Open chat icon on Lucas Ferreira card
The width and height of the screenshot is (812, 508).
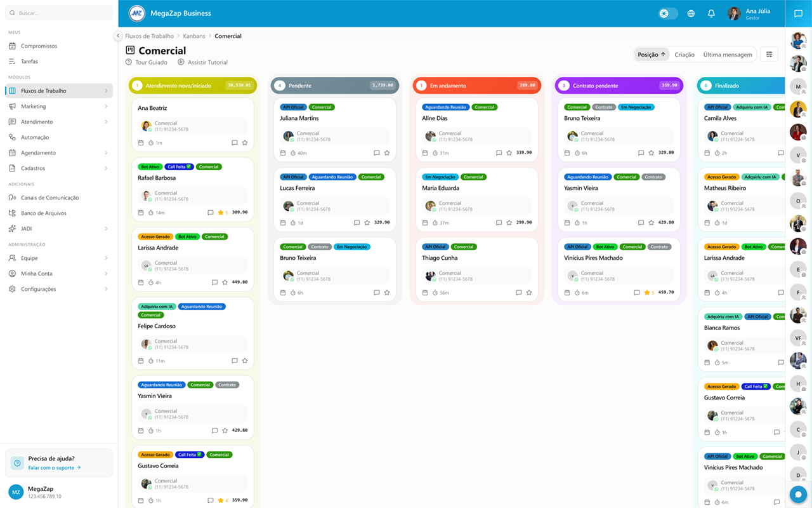tap(357, 223)
